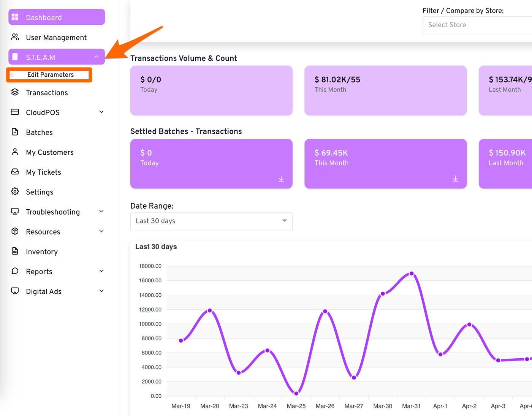This screenshot has width=532, height=416.
Task: Click the $81.02K/55 This Month card
Action: [x=385, y=90]
